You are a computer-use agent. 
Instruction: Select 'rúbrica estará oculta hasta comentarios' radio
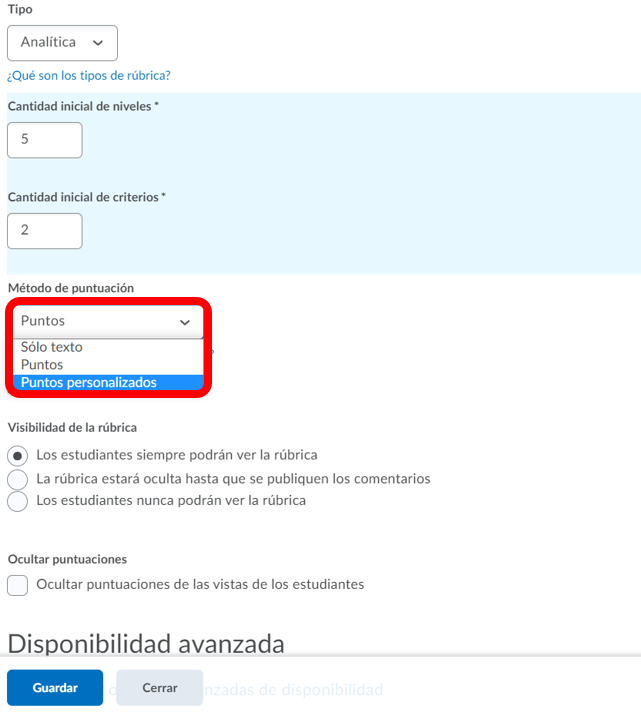(x=17, y=479)
